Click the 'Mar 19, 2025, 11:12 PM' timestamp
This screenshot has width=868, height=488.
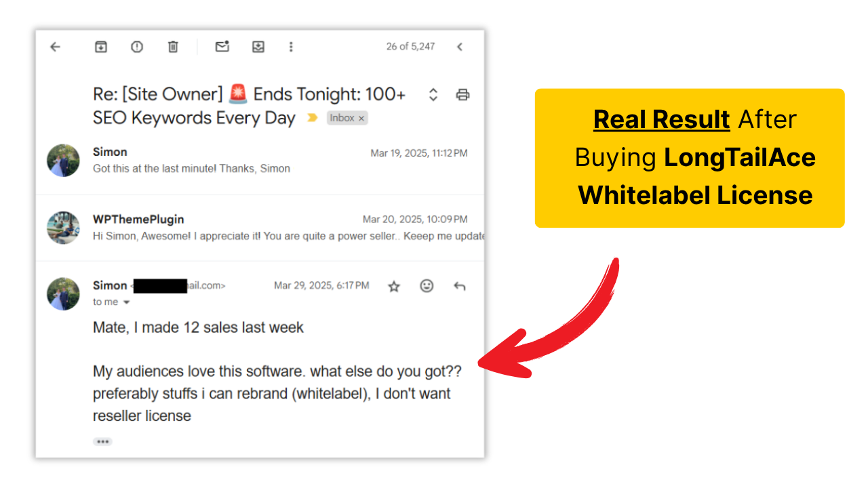click(419, 153)
